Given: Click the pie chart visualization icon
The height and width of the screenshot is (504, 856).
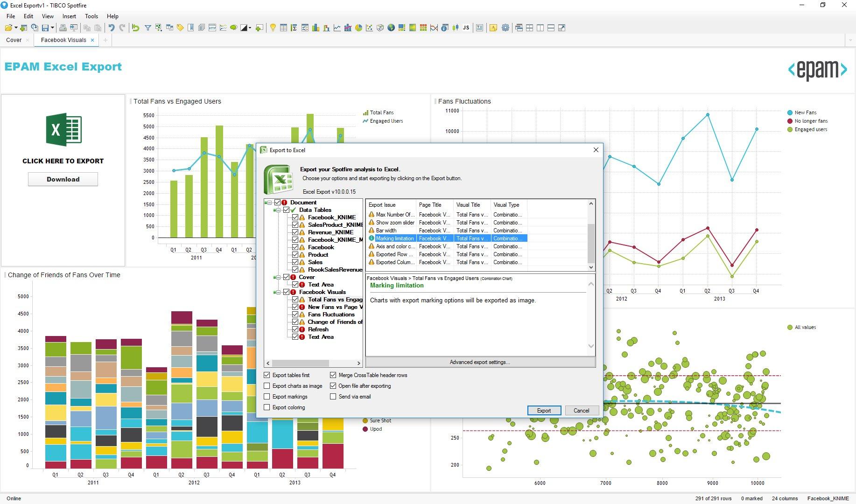Looking at the screenshot, I should (x=358, y=28).
